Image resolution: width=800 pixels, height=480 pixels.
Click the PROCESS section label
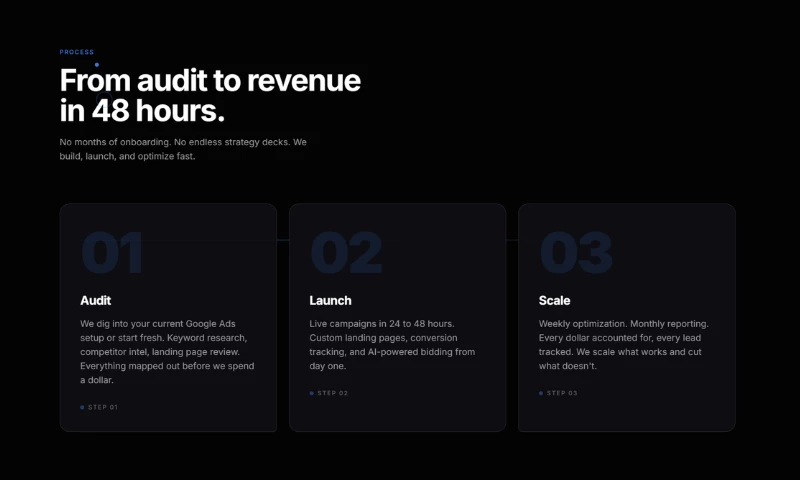(x=77, y=52)
